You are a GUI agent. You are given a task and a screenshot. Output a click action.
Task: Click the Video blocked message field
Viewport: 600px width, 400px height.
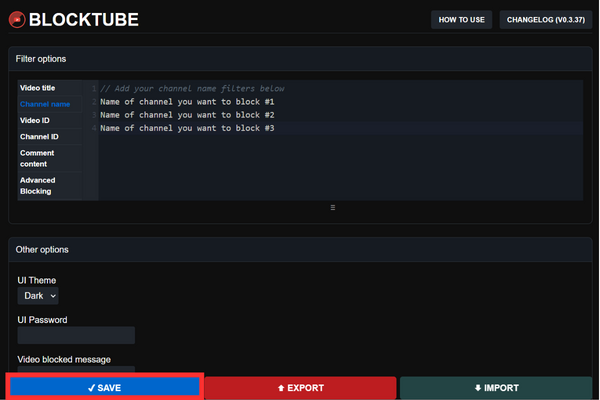tap(76, 371)
